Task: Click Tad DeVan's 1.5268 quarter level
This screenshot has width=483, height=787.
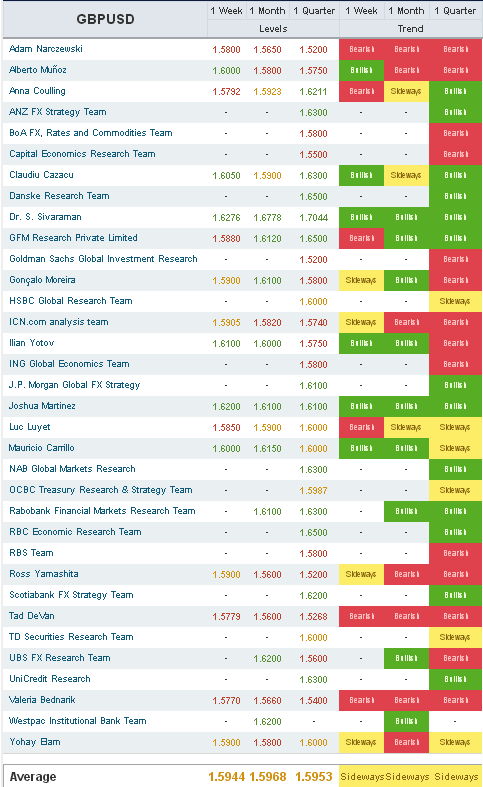Action: coord(313,617)
